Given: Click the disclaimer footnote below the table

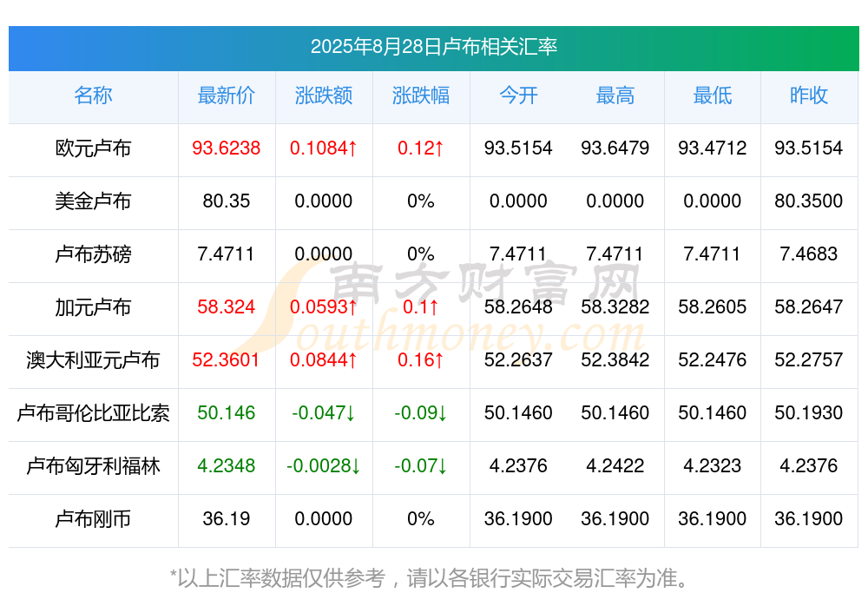Looking at the screenshot, I should coord(431,578).
